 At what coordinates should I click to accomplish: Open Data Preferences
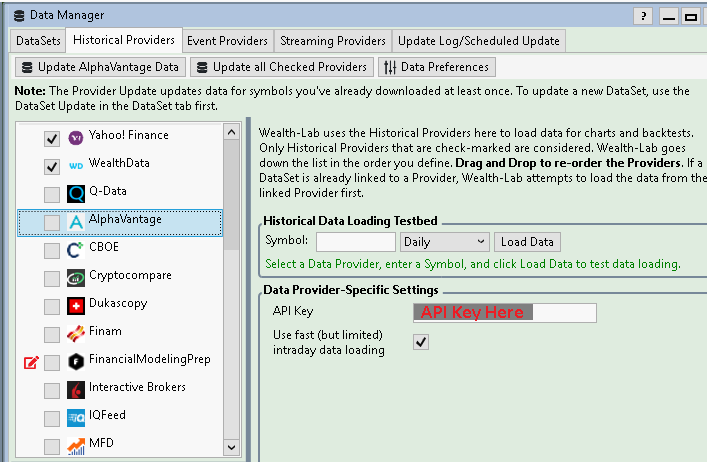436,67
